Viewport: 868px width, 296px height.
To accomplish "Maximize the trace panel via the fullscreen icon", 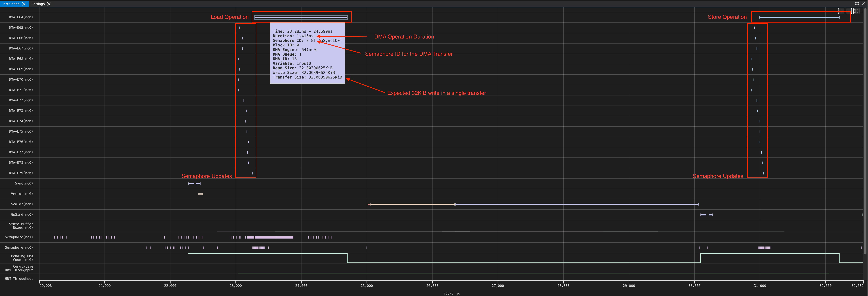I will coord(857,4).
